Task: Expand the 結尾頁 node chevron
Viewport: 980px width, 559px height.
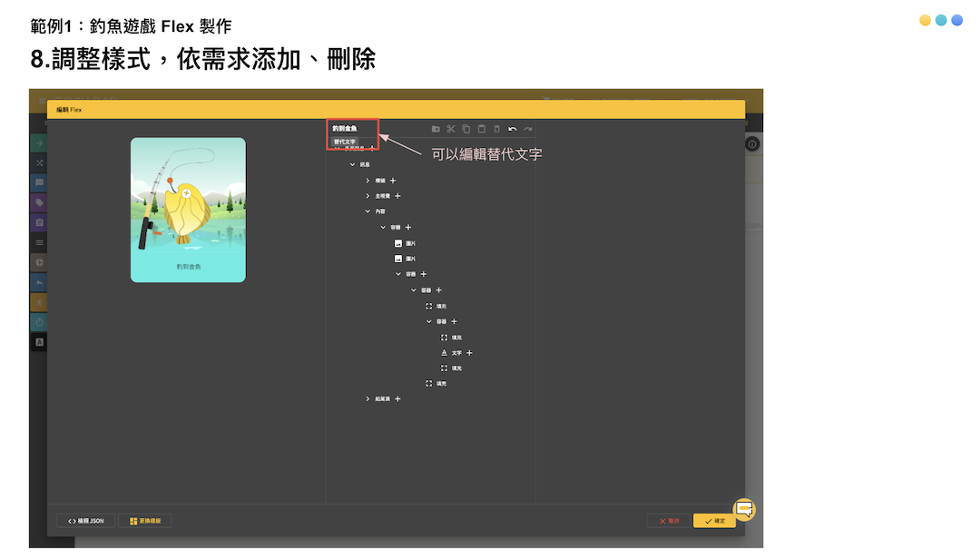Action: (367, 399)
